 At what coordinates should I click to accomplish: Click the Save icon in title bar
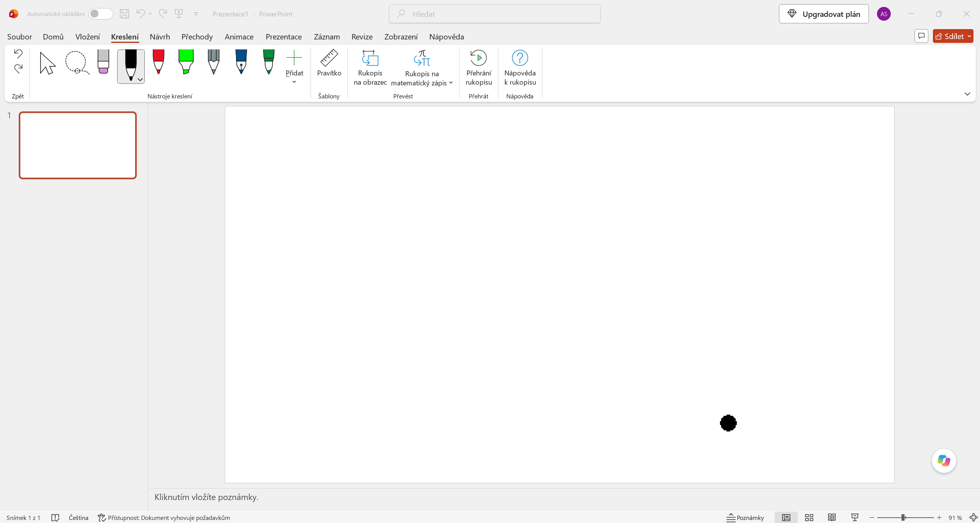click(x=124, y=14)
